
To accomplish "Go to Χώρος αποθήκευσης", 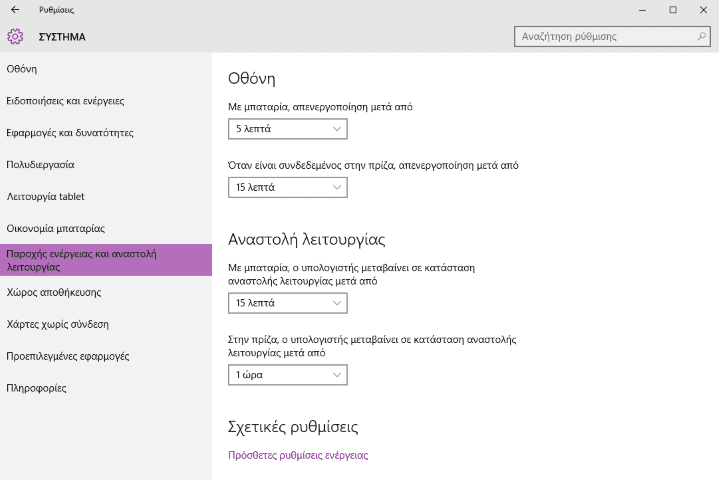I will (x=53, y=293).
